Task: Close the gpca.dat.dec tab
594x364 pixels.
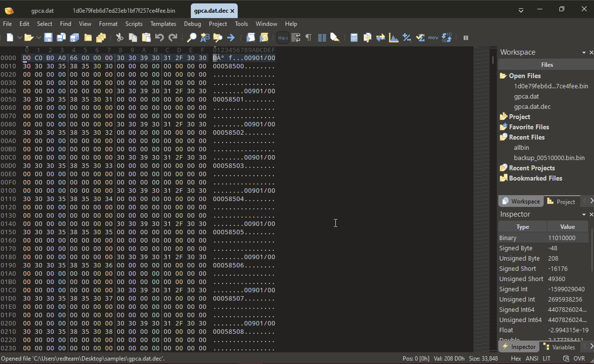Action: (232, 11)
